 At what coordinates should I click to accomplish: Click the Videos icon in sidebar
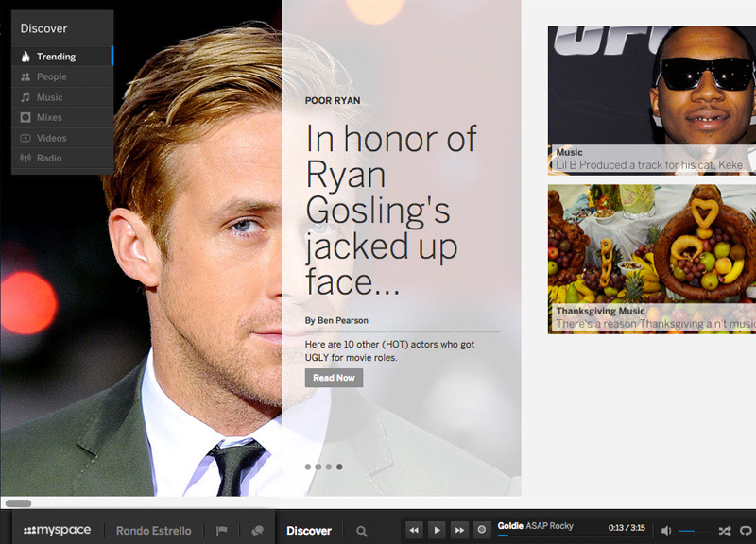[26, 138]
